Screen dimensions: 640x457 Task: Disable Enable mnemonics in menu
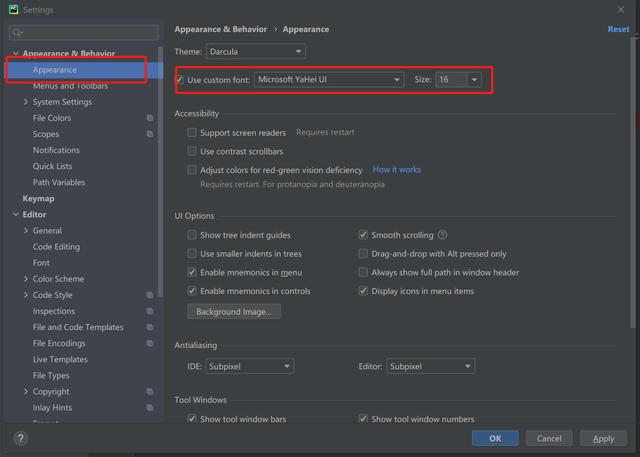[x=191, y=272]
